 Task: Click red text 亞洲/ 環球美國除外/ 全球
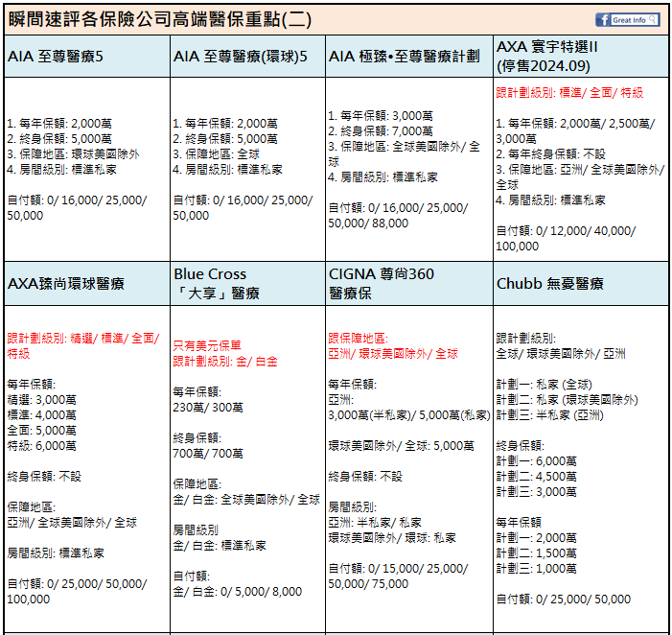[x=393, y=354]
